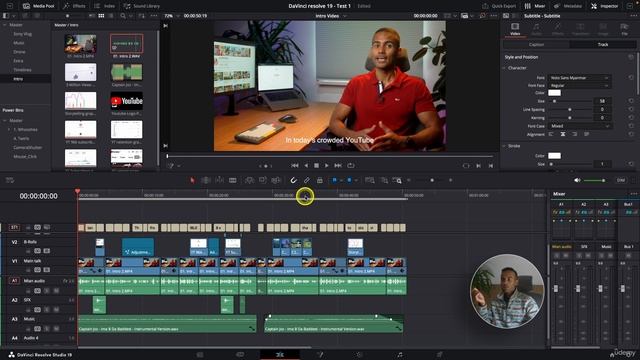Toggle the Linked Selection chain icon

[x=307, y=180]
